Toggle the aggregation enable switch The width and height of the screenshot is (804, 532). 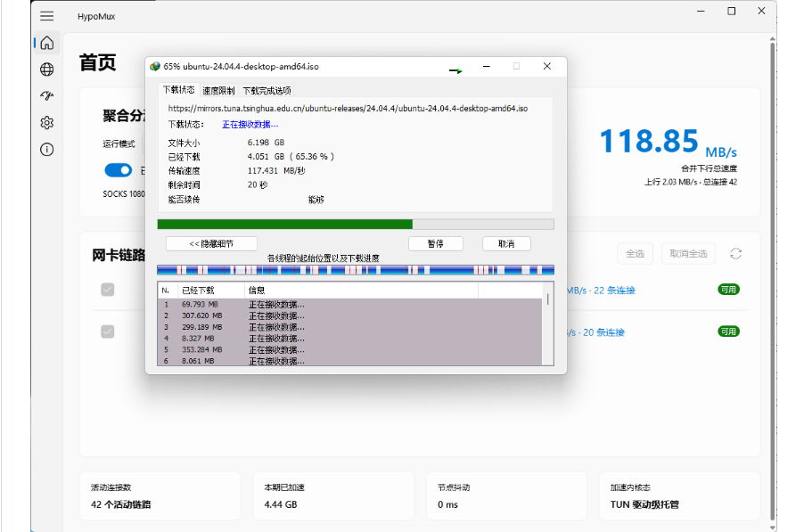118,170
